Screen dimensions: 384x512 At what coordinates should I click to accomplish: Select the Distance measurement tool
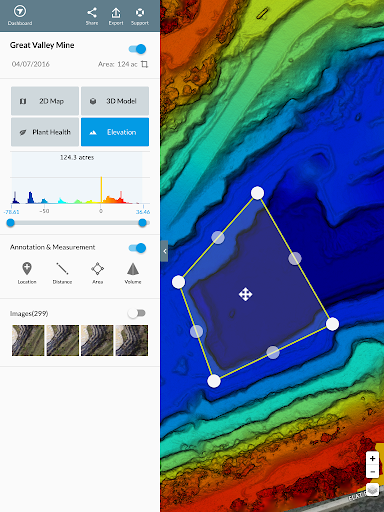tap(62, 269)
